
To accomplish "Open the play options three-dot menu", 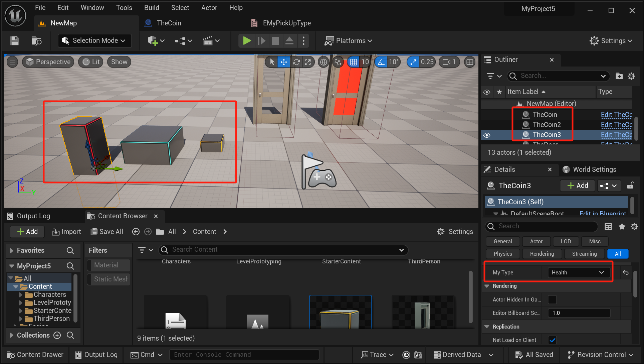I will pos(303,41).
